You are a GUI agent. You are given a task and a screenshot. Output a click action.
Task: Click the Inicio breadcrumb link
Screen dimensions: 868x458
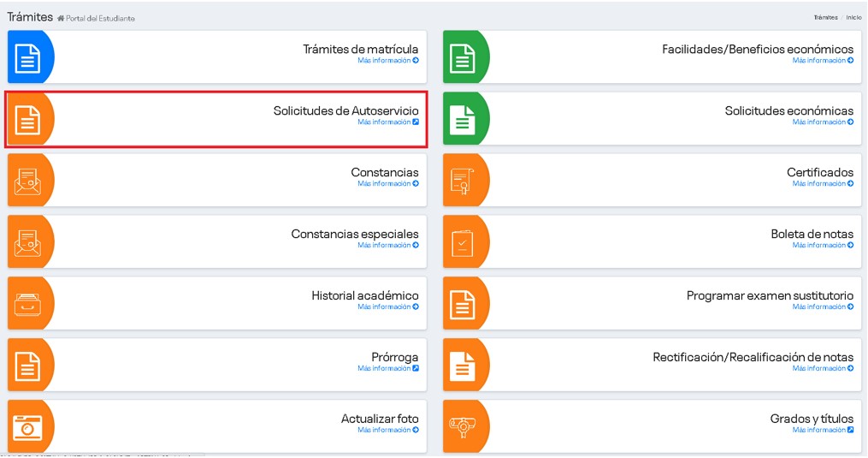pos(853,17)
